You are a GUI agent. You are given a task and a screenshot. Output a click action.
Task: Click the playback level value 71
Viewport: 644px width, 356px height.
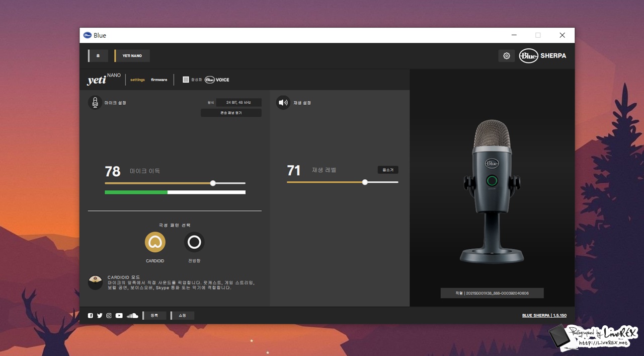[294, 170]
